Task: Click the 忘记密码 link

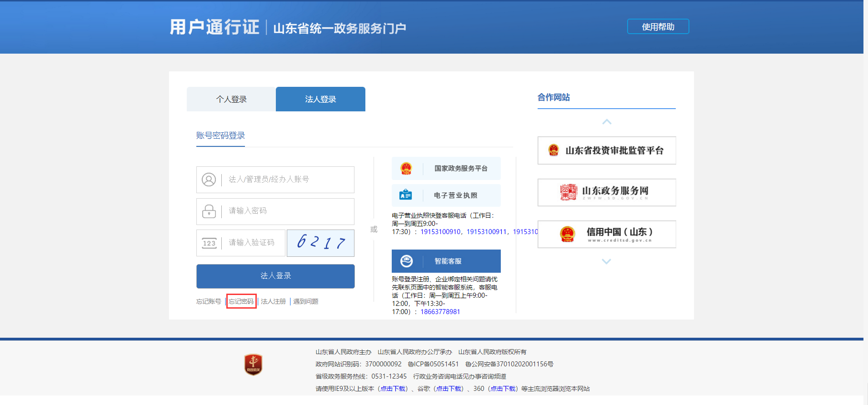Action: click(241, 301)
